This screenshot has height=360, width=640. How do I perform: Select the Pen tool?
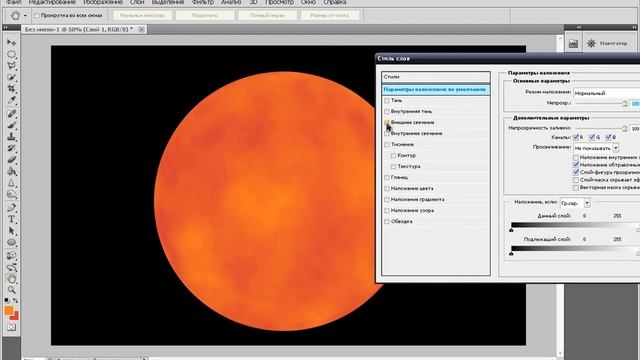[x=11, y=207]
